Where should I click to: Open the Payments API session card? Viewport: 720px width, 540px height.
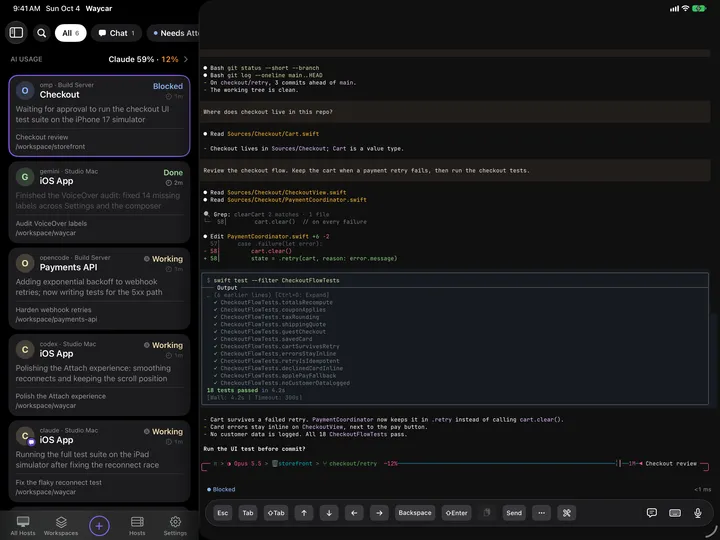(99, 288)
